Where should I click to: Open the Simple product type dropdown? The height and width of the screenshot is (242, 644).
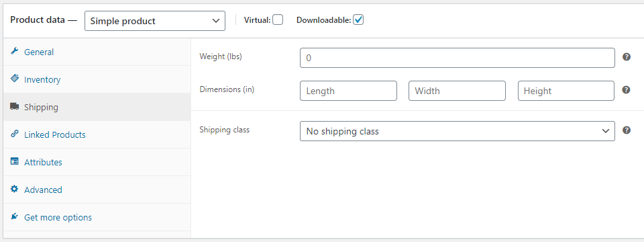tap(155, 21)
